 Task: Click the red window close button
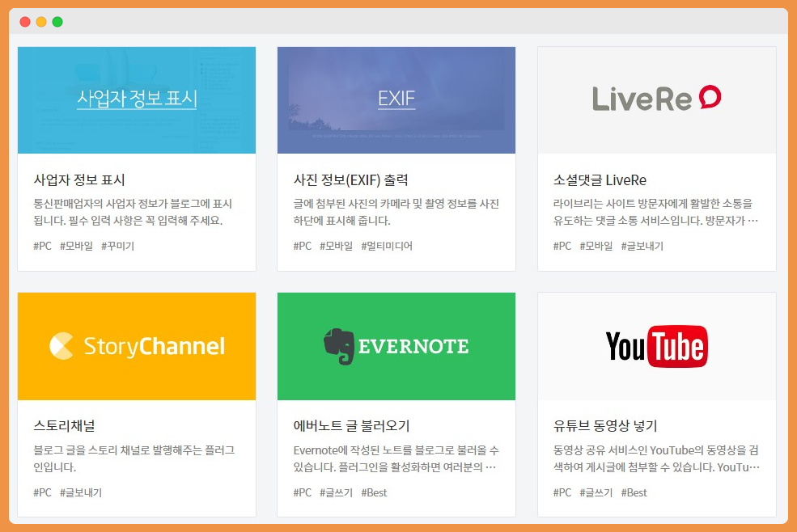pos(25,22)
